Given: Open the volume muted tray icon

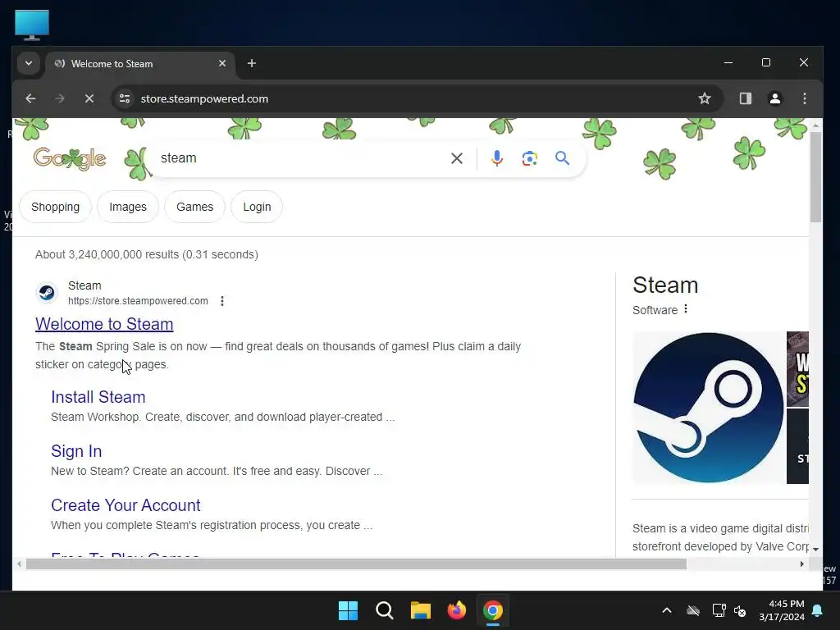Looking at the screenshot, I should pyautogui.click(x=740, y=610).
